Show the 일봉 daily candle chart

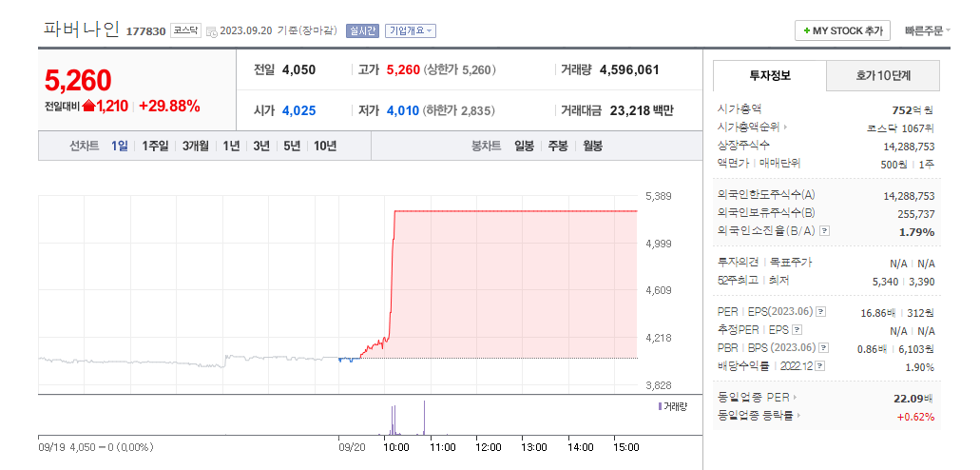tap(525, 146)
